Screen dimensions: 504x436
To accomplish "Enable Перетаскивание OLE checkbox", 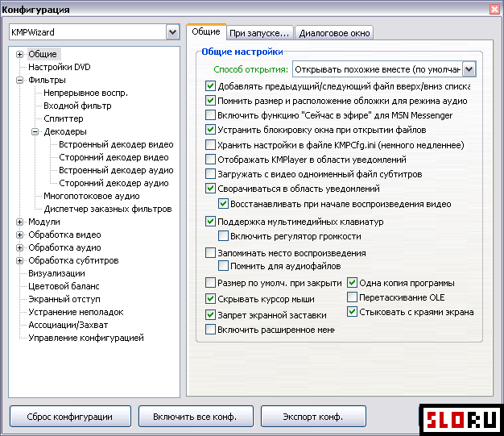I will (352, 297).
